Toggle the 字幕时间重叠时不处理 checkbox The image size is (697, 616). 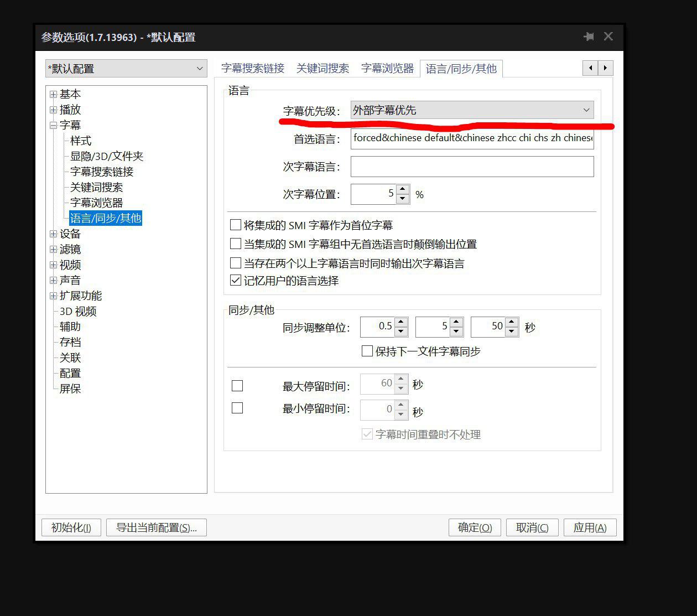(367, 434)
